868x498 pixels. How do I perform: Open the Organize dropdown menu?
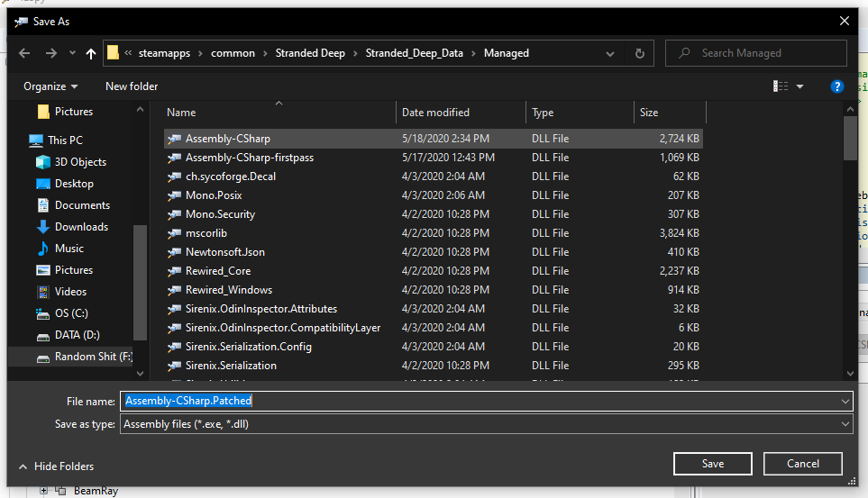coord(50,86)
